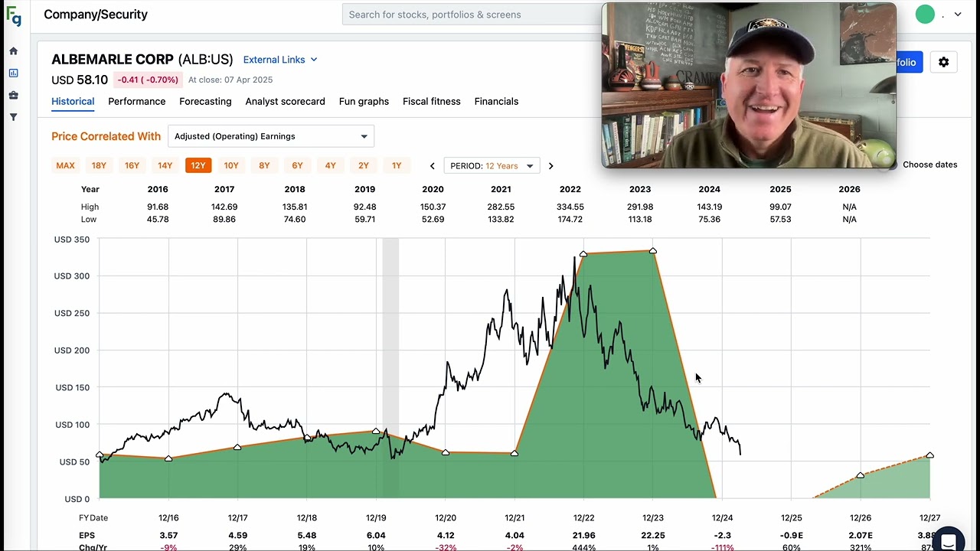
Task: Open the settings gear icon
Action: 943,63
